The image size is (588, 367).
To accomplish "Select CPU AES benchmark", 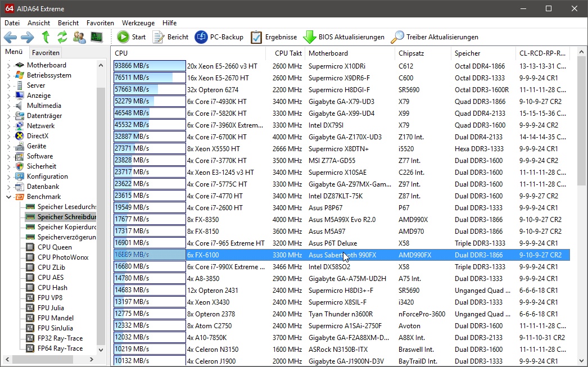I will (51, 278).
